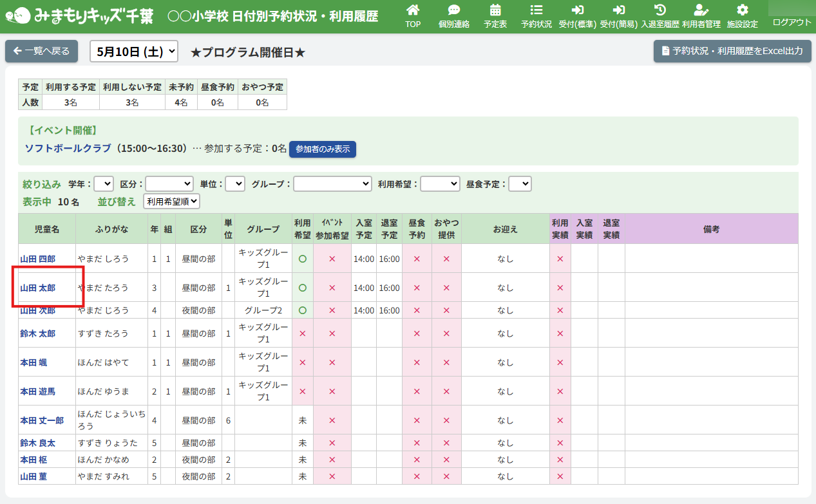Click the 受付(標準) sign-in icon
This screenshot has width=816, height=504.
(x=578, y=10)
